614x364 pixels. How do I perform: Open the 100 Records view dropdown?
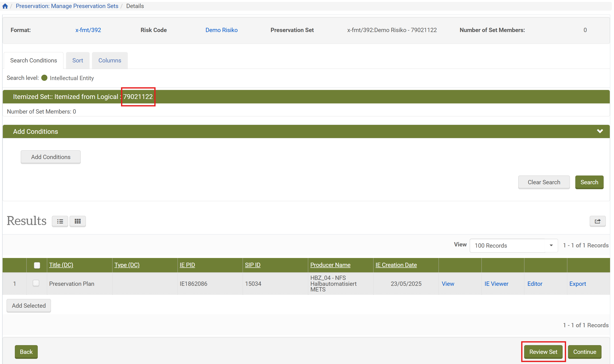tap(513, 245)
